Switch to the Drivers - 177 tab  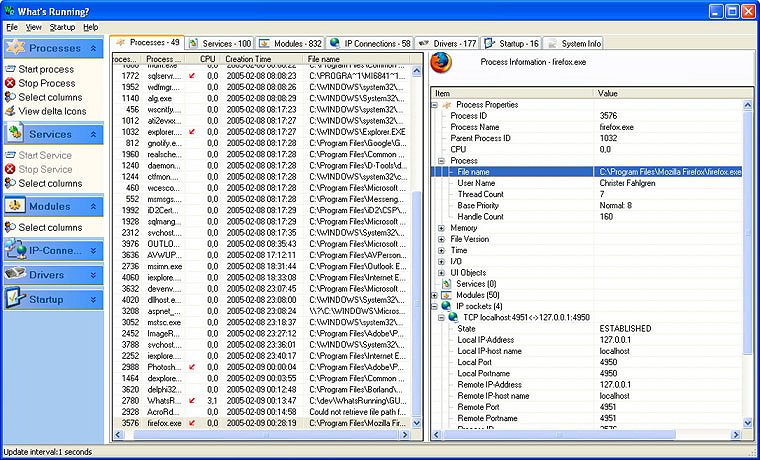pyautogui.click(x=447, y=44)
